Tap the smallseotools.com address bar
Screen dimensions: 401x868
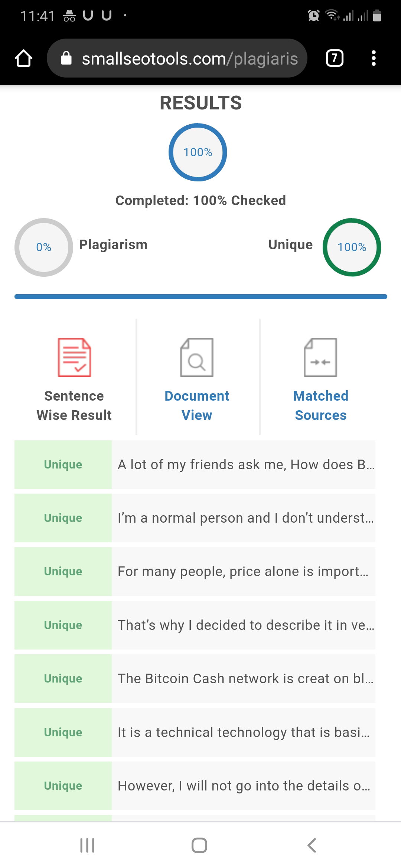(177, 58)
